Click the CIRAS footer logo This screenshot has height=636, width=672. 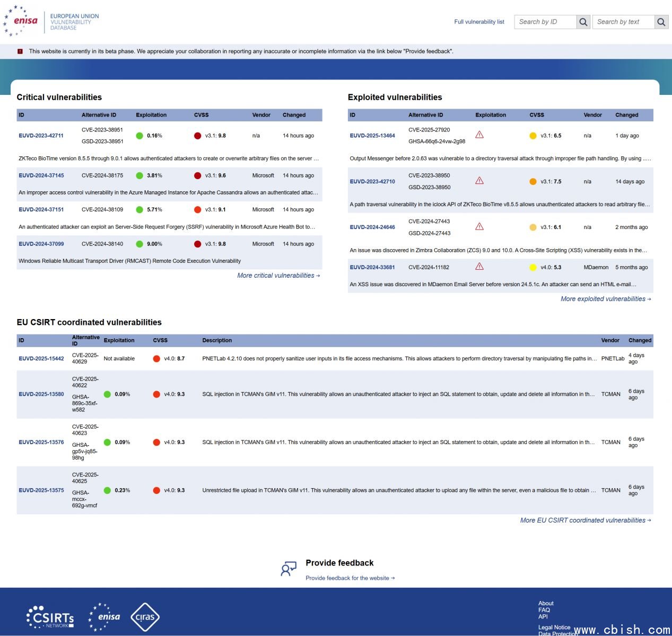(x=145, y=617)
